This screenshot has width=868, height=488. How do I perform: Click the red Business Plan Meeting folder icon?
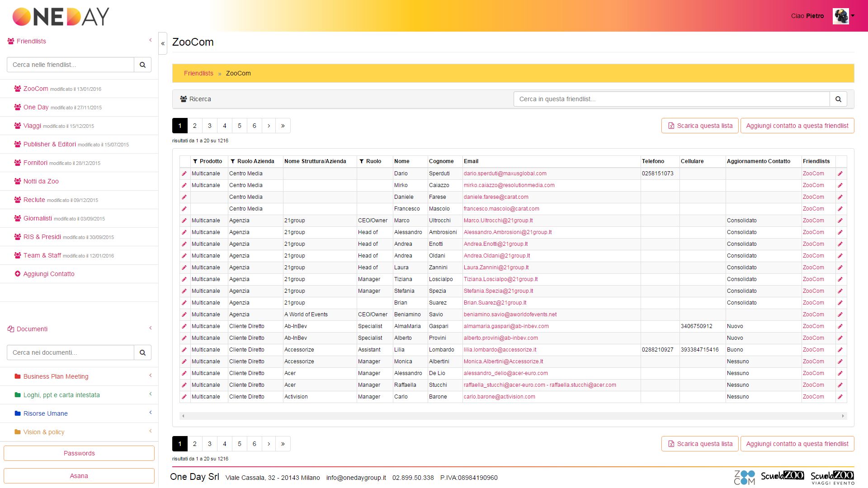point(18,376)
